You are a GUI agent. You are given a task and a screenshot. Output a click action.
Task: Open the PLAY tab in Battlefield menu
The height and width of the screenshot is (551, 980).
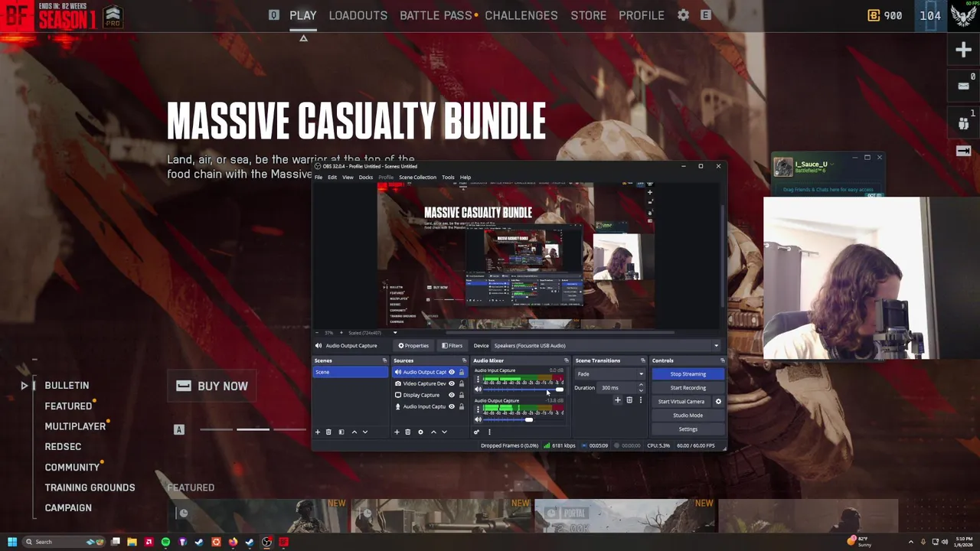pyautogui.click(x=302, y=15)
